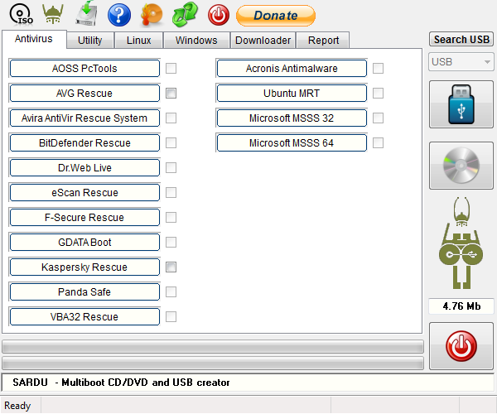Click the VBA32 Rescue button
The width and height of the screenshot is (497, 414).
pyautogui.click(x=85, y=317)
